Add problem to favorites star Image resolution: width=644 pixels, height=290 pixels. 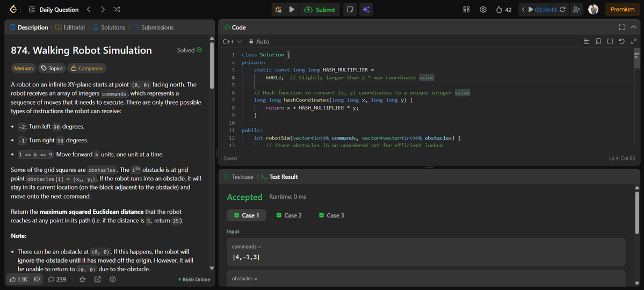(x=83, y=279)
